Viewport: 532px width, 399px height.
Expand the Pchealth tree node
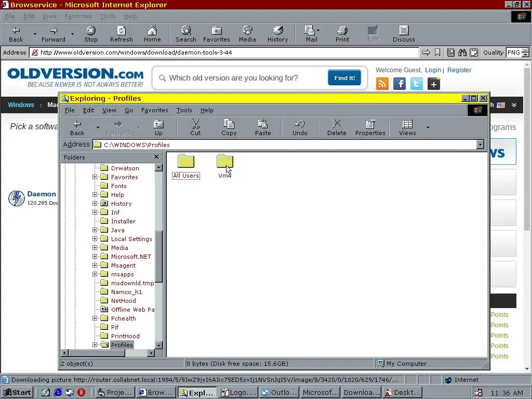(95, 318)
